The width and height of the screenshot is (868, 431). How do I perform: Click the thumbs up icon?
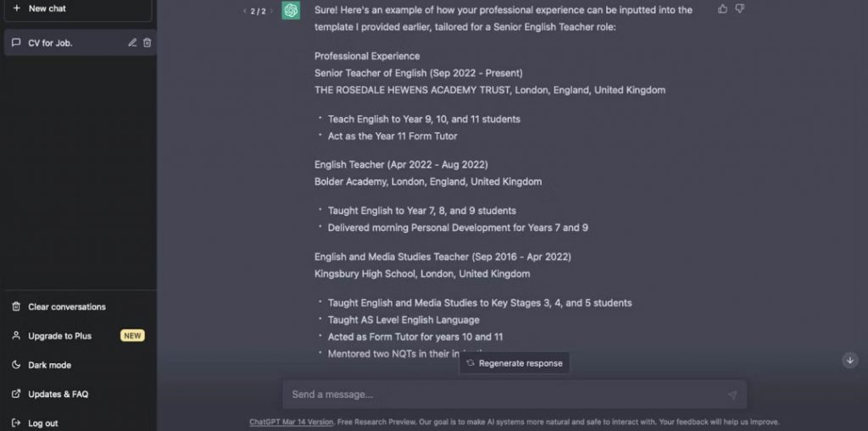click(722, 9)
